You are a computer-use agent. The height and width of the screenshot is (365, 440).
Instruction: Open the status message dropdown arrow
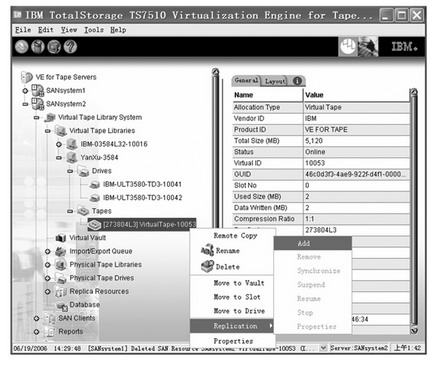coord(323,348)
